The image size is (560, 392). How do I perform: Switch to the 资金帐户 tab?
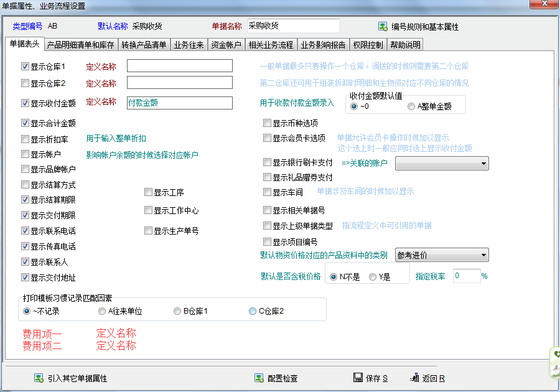pyautogui.click(x=226, y=45)
